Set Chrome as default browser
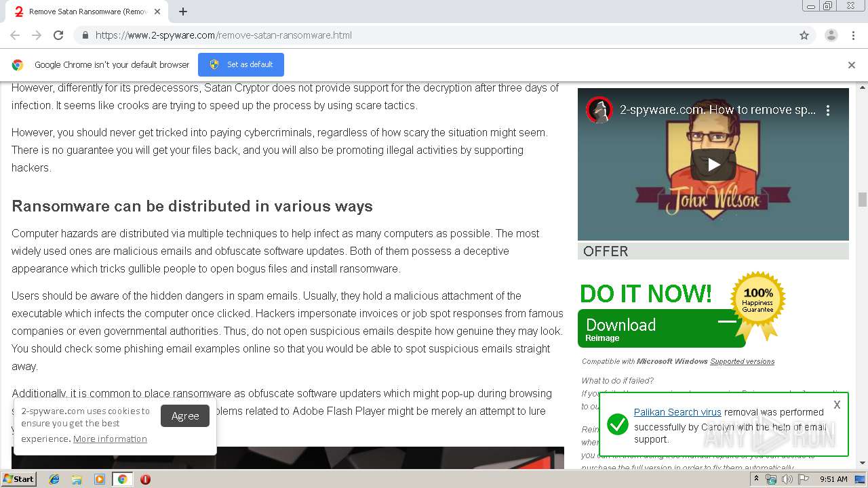The image size is (868, 488). point(241,64)
